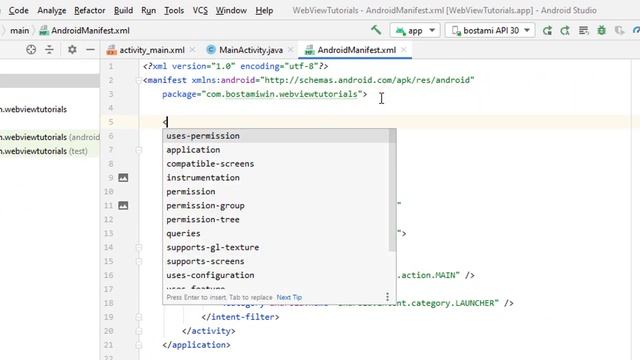Choose uses-configuration completion entry
The width and height of the screenshot is (640, 360).
coord(276,275)
